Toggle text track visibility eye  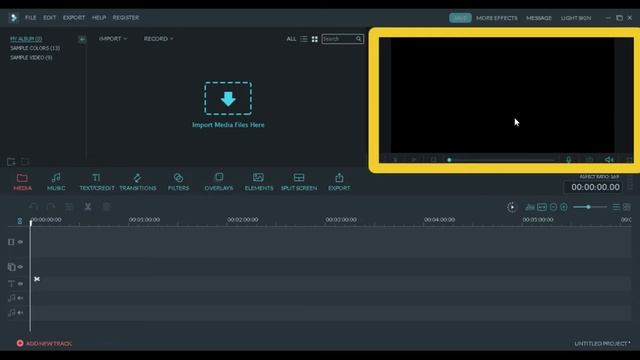(20, 284)
